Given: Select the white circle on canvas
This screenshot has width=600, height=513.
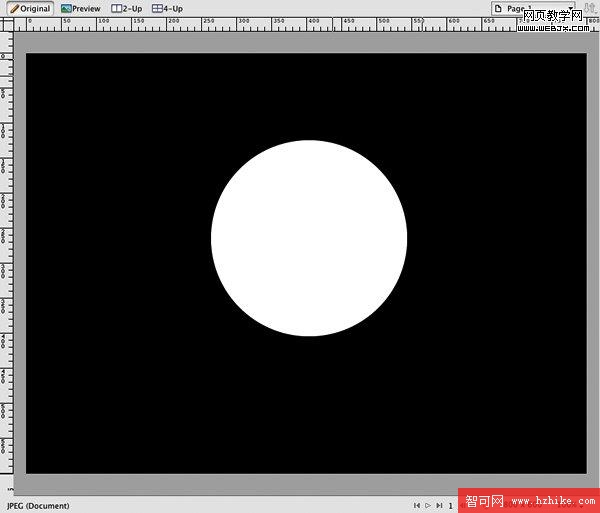Looking at the screenshot, I should coord(309,238).
